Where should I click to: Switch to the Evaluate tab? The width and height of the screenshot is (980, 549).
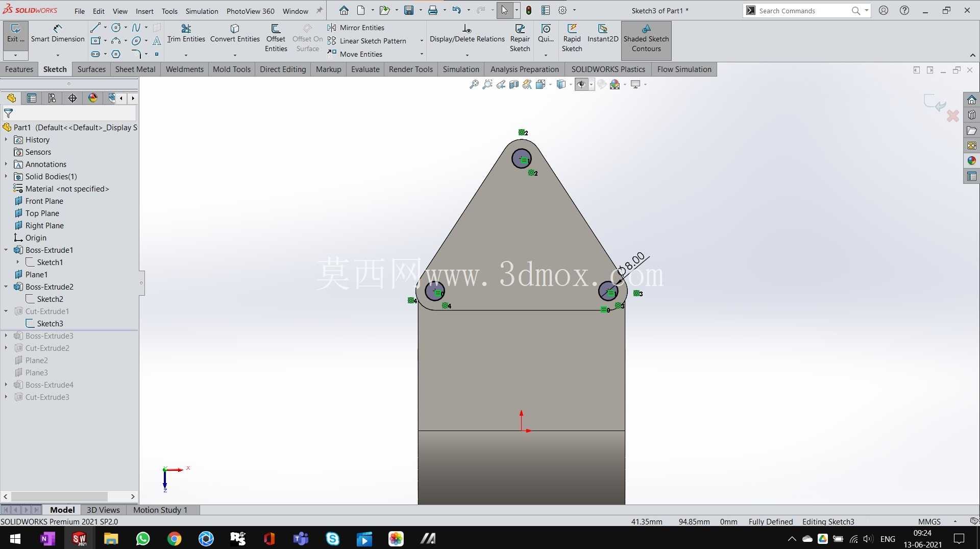[365, 69]
